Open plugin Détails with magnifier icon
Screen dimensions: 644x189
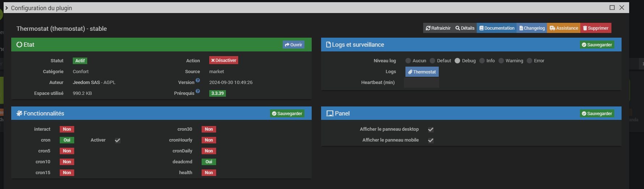tap(465, 28)
